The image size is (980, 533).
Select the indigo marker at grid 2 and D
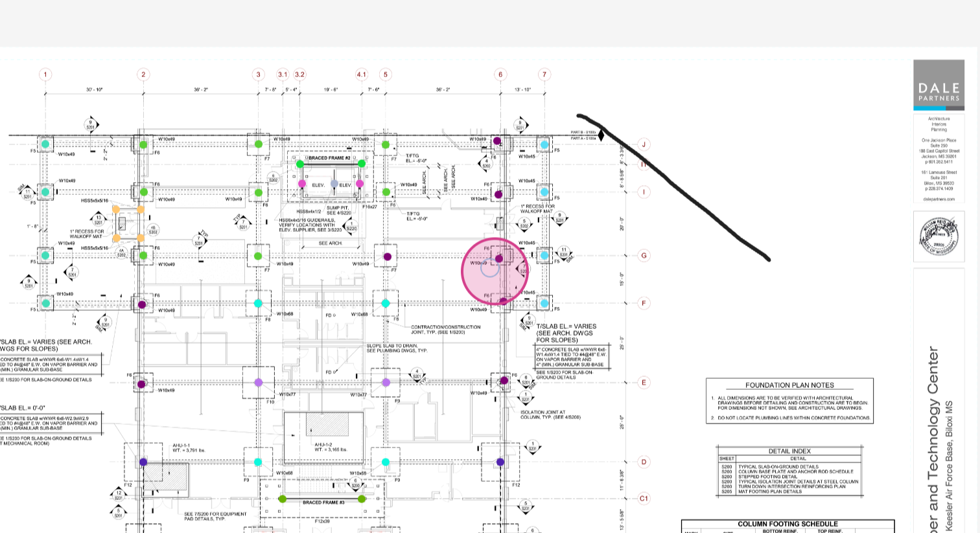click(x=143, y=462)
